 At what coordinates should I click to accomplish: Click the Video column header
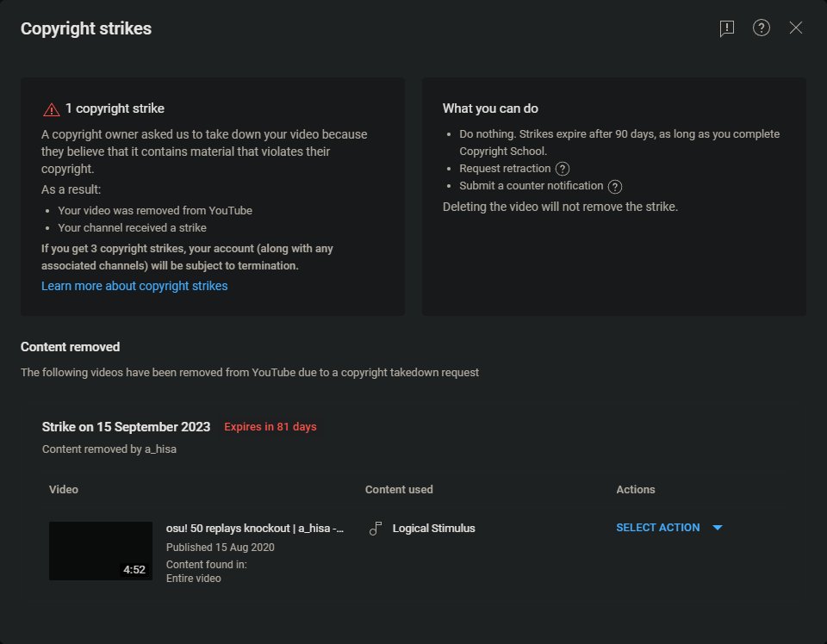(x=63, y=490)
